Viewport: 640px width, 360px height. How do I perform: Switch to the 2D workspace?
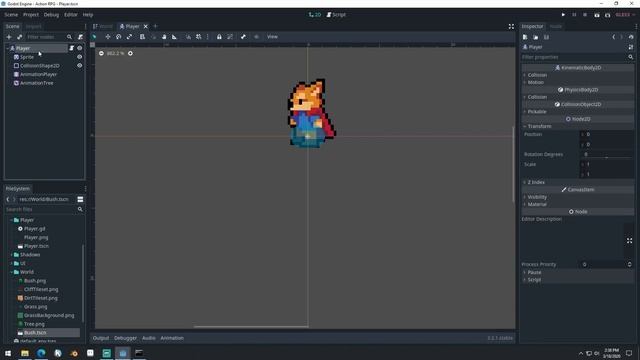point(315,15)
